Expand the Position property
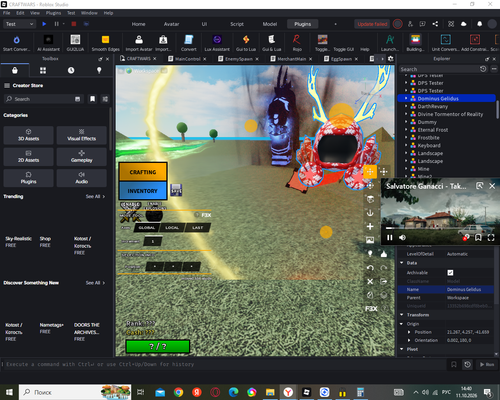This screenshot has width=500, height=400. [x=409, y=332]
